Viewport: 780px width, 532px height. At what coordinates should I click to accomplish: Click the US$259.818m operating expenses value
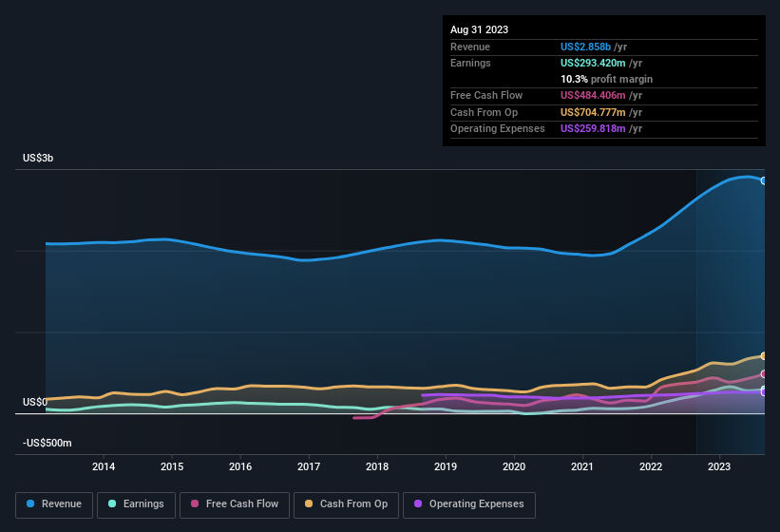point(593,128)
